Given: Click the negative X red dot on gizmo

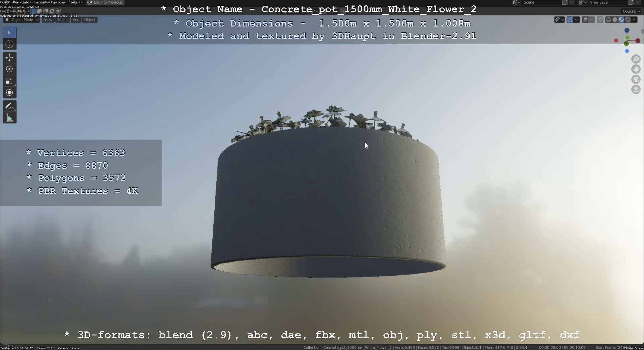Looking at the screenshot, I should coord(616,41).
